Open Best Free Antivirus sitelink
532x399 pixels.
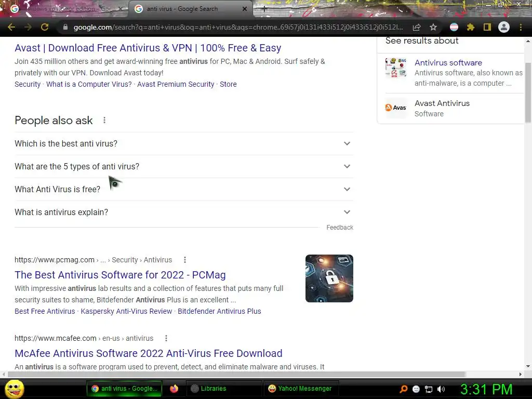coord(45,311)
